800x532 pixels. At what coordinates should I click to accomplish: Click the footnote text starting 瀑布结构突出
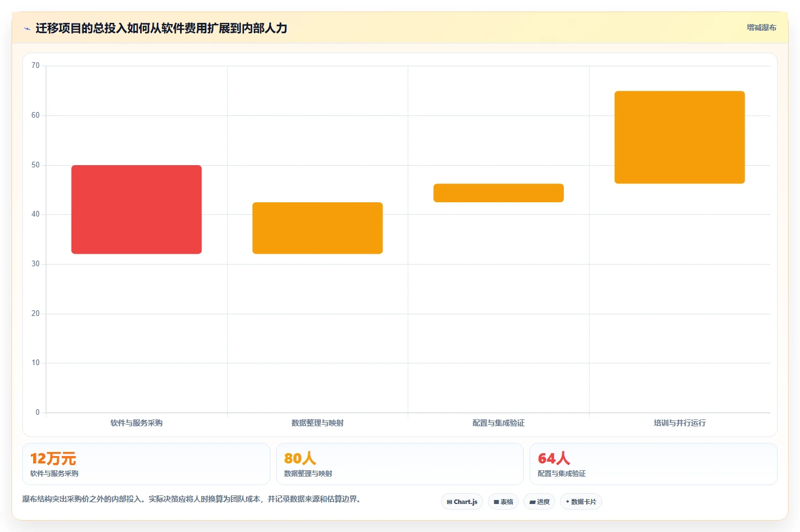point(192,499)
